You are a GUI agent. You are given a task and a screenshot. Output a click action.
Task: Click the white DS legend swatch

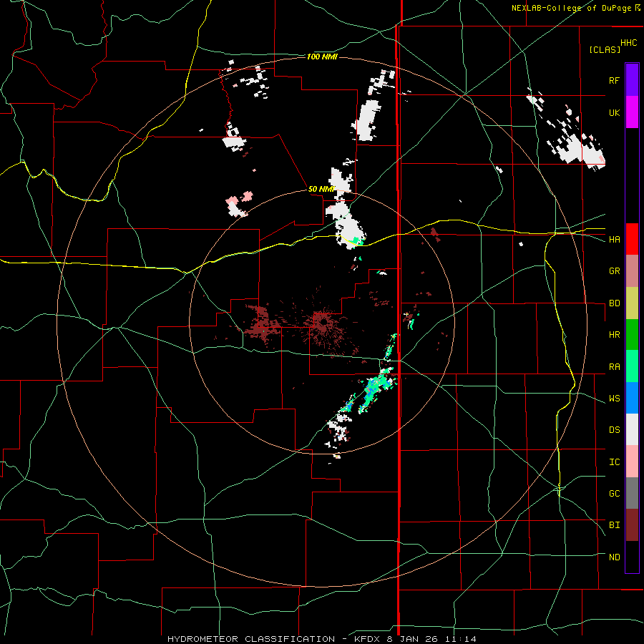point(632,429)
